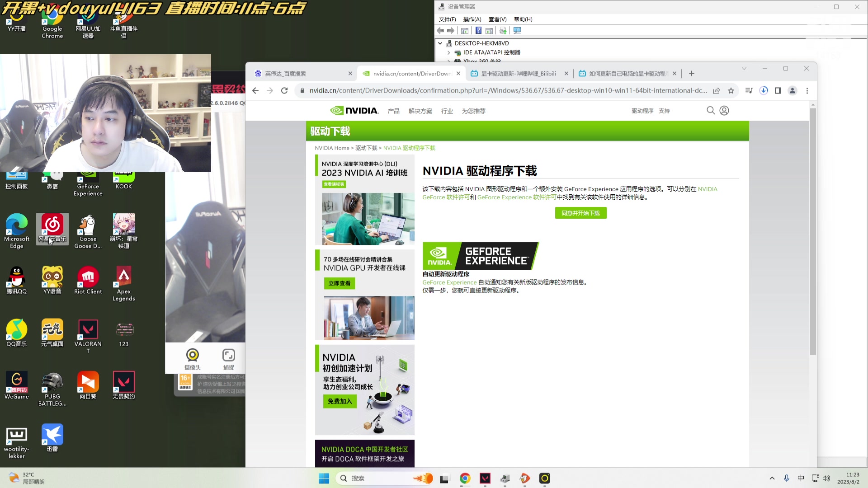Click Device Manager back arrow toolbar icon

440,31
